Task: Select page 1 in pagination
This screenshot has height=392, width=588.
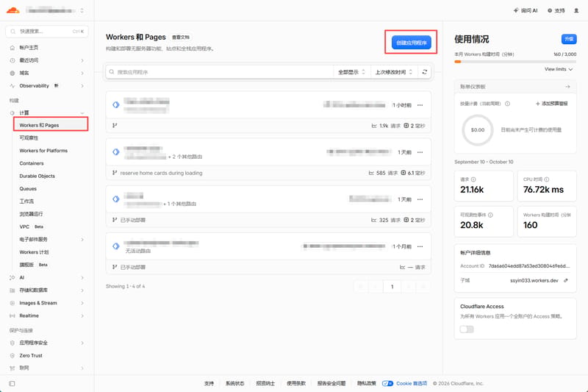Action: (392, 287)
